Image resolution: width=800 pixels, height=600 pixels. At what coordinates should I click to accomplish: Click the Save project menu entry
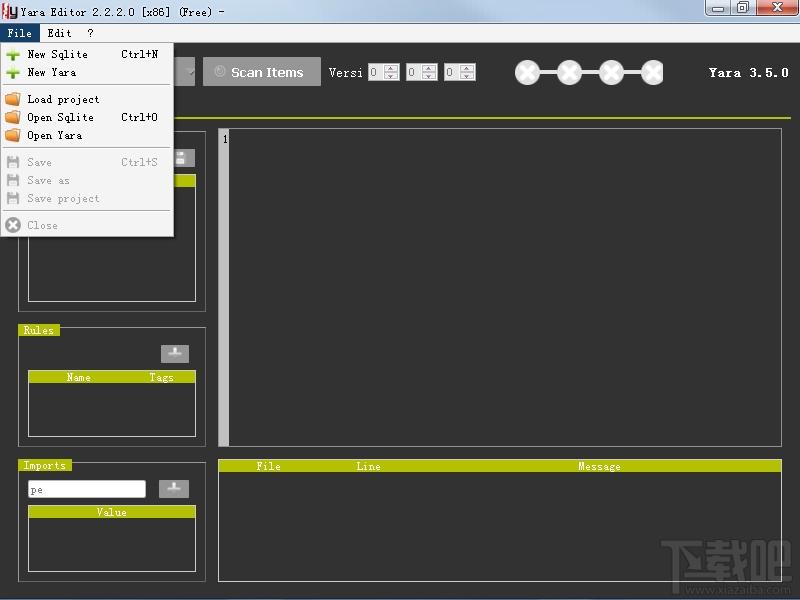pos(87,198)
